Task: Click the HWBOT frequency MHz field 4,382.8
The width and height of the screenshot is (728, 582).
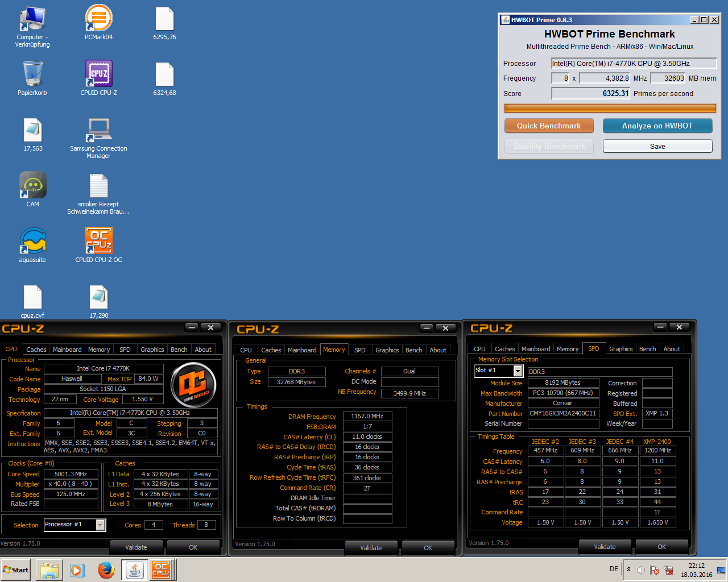Action: pos(605,78)
